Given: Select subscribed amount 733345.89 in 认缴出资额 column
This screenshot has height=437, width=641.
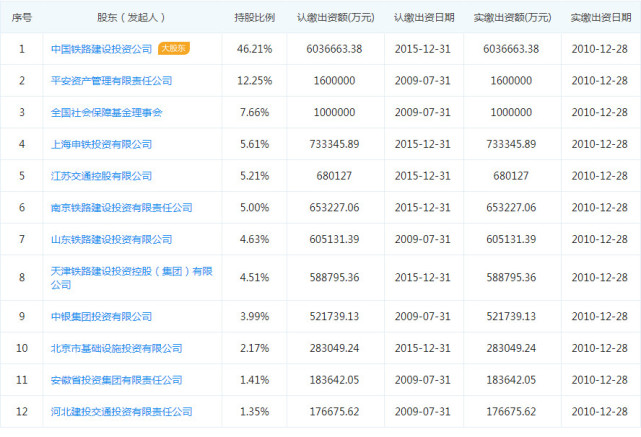Looking at the screenshot, I should tap(334, 144).
